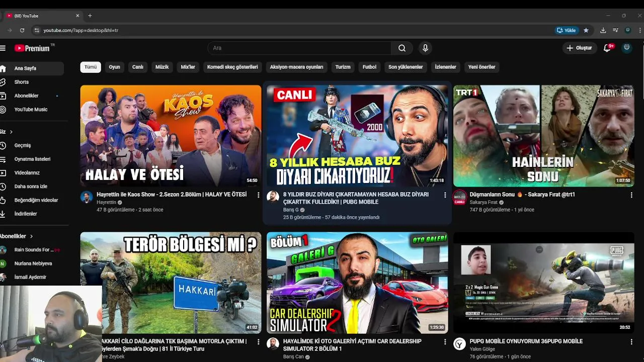Screen dimensions: 644x362
Task: Open the Car Dealership Simulator 2 thumbnail
Action: tap(357, 283)
